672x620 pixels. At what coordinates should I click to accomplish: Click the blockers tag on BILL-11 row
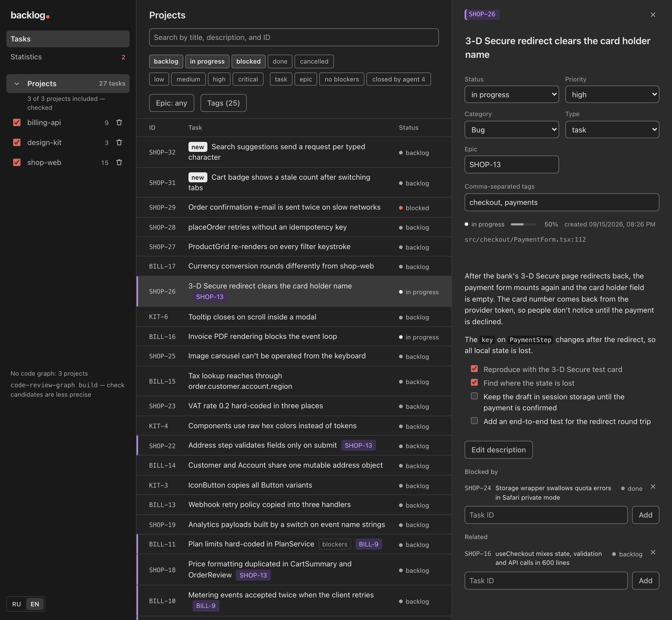coord(334,544)
